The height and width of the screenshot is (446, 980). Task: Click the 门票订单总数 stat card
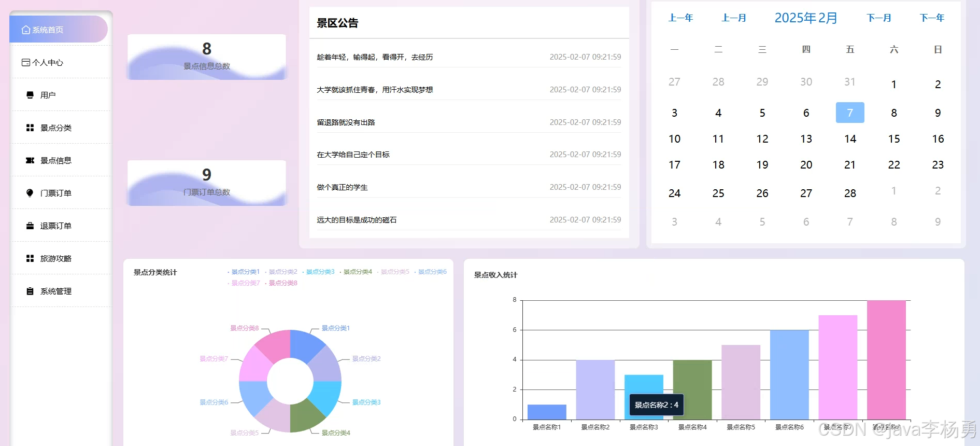coord(207,183)
